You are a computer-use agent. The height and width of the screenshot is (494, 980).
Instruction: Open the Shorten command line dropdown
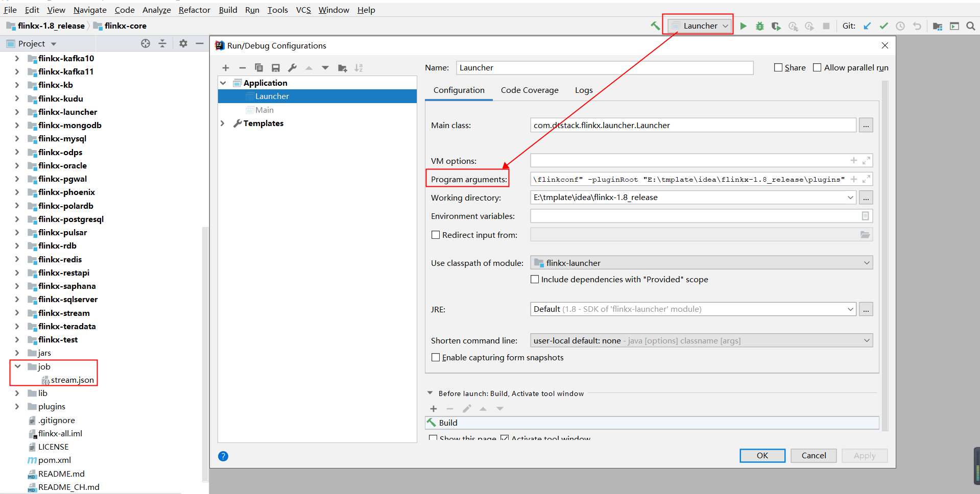701,340
